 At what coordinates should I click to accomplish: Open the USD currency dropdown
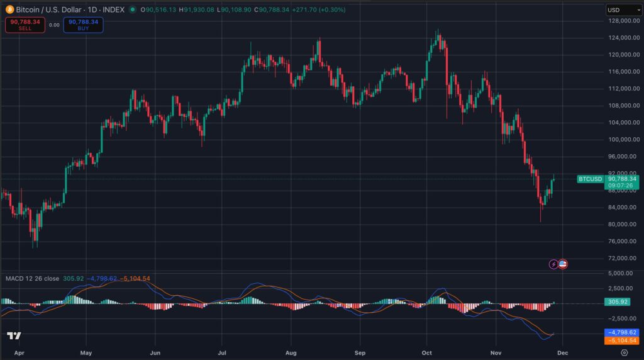click(624, 10)
